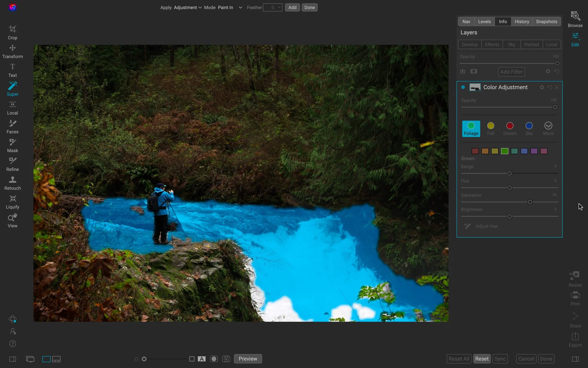Switch to the Local adjustments tool
588x368 pixels.
12,108
